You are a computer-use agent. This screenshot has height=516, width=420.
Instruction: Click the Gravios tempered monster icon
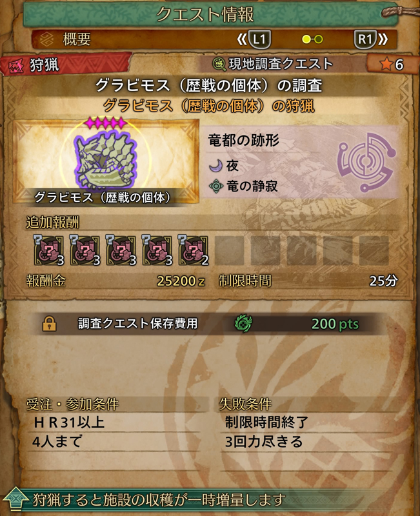[x=105, y=159]
